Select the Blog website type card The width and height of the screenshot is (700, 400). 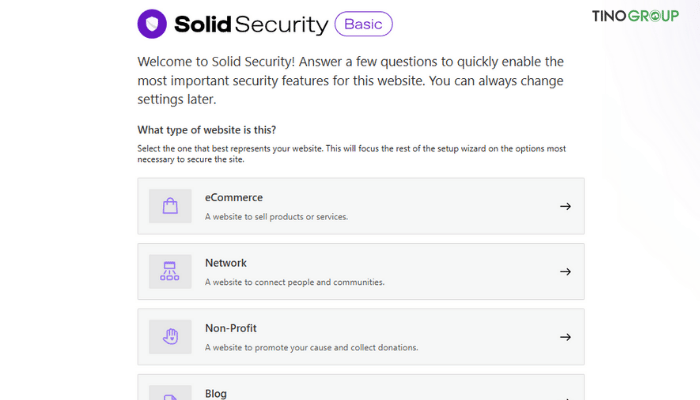(361, 387)
